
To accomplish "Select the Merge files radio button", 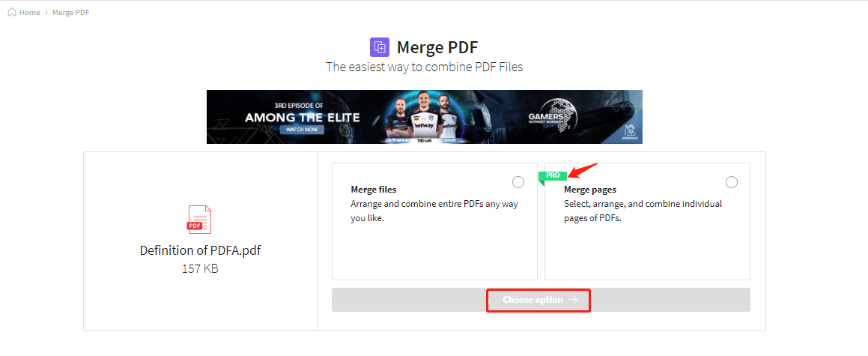I will click(x=518, y=182).
